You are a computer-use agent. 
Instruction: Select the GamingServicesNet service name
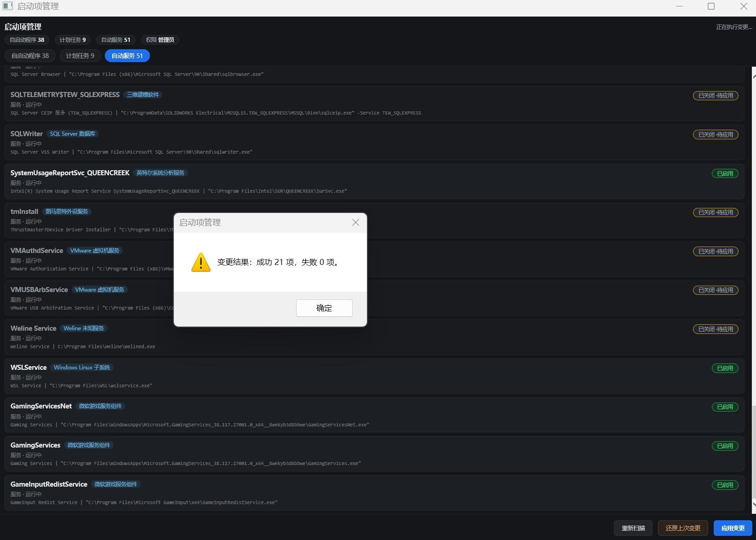click(x=41, y=406)
